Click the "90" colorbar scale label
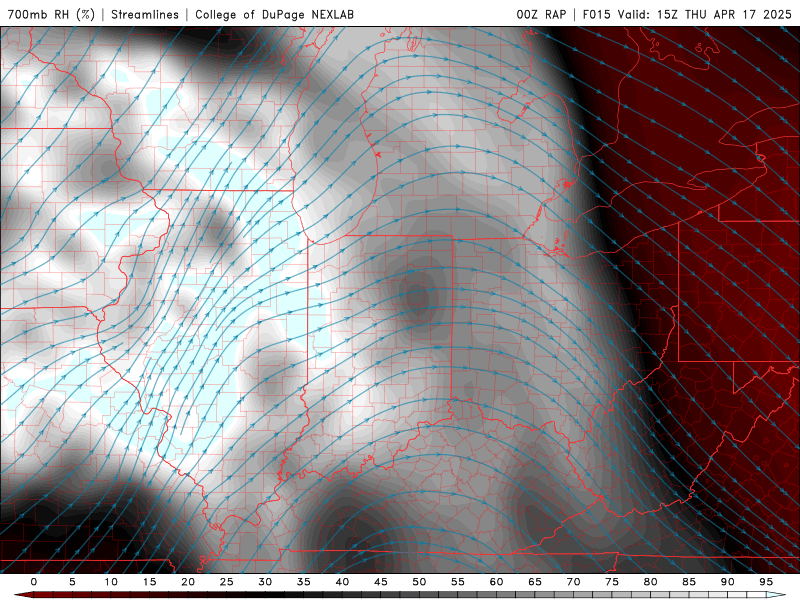Viewport: 800px width, 600px height. tap(728, 582)
